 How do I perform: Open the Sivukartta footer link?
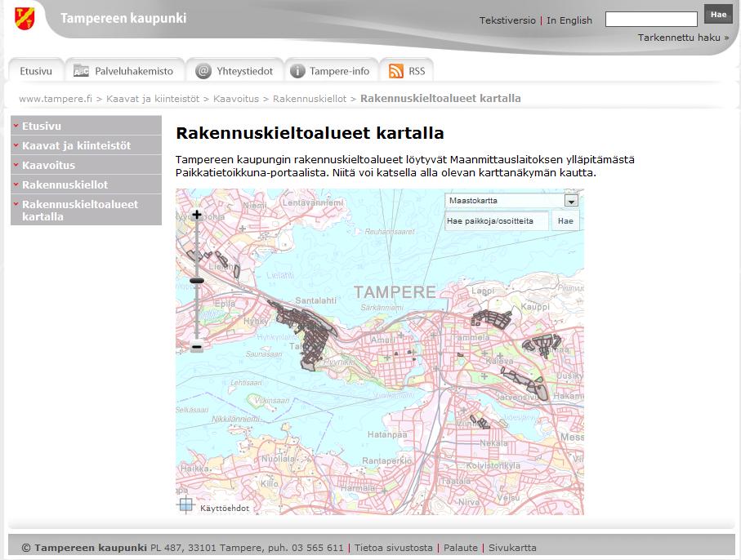click(512, 548)
